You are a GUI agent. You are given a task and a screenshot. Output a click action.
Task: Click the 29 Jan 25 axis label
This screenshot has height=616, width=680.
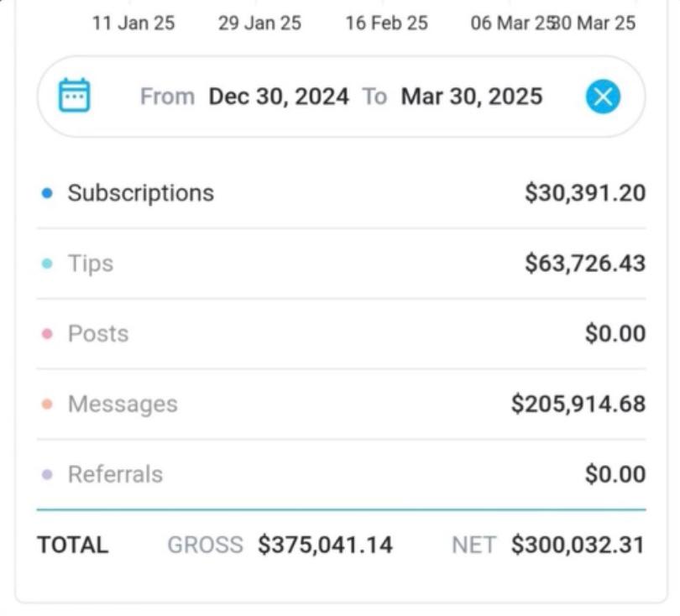(x=259, y=23)
